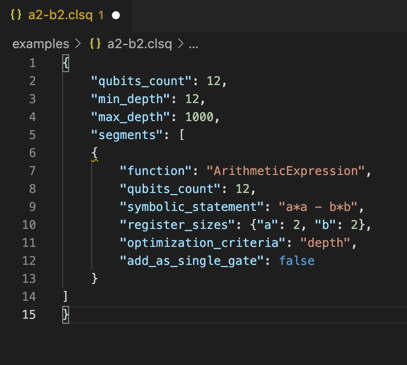
Task: Click the unsaved changes dot on the tab
Action: [x=116, y=15]
